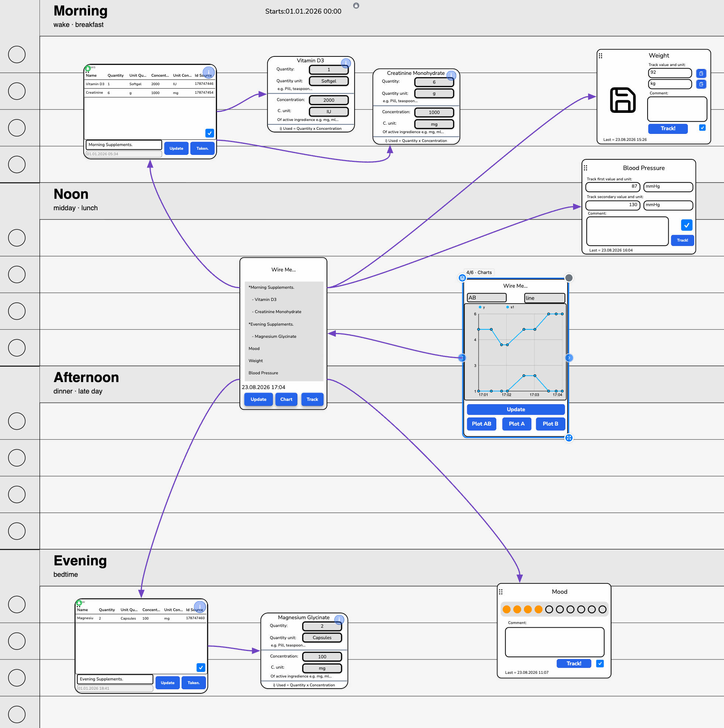Click the layers icon at the Charts card corner
The image size is (724, 728).
[x=462, y=278]
